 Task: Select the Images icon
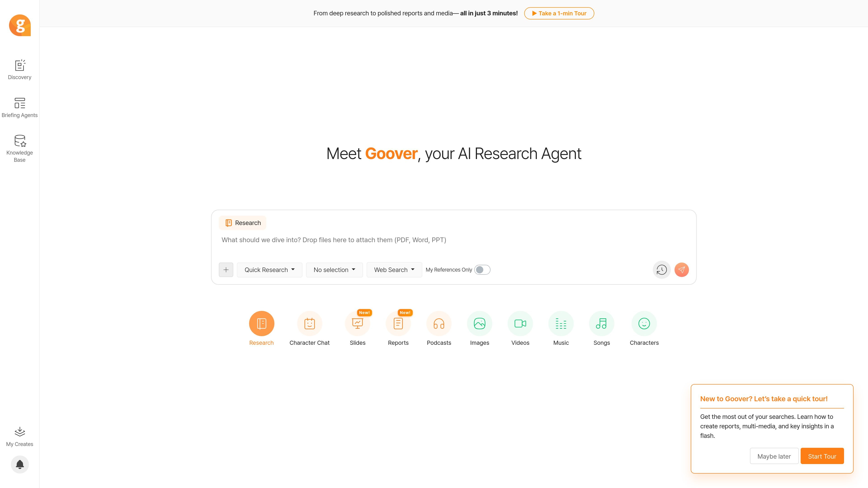[x=479, y=324]
